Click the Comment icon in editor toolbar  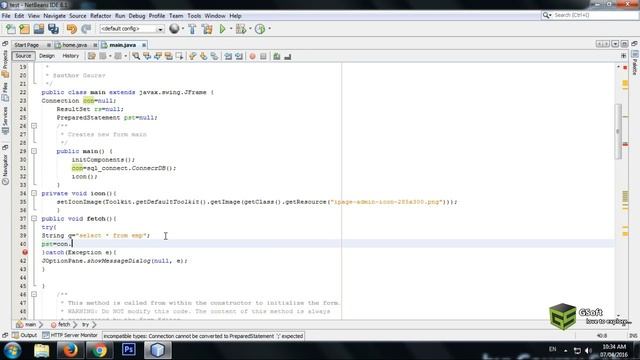pyautogui.click(x=277, y=56)
